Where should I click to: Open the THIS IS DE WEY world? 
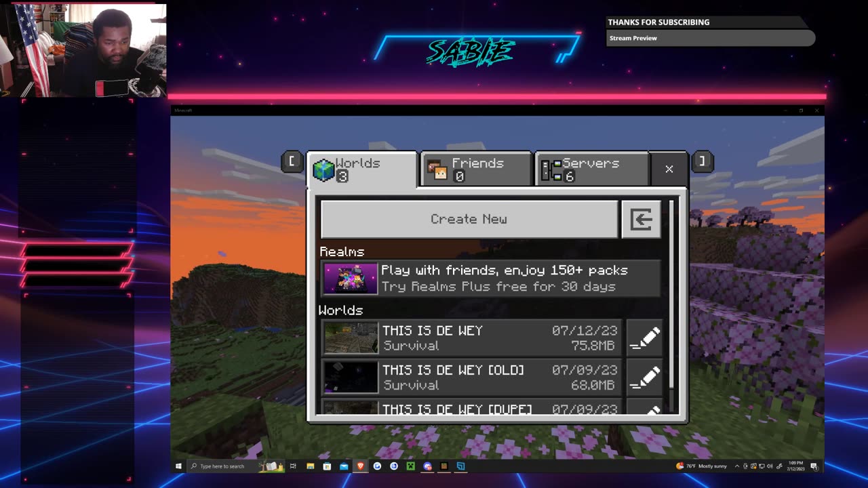pyautogui.click(x=472, y=338)
